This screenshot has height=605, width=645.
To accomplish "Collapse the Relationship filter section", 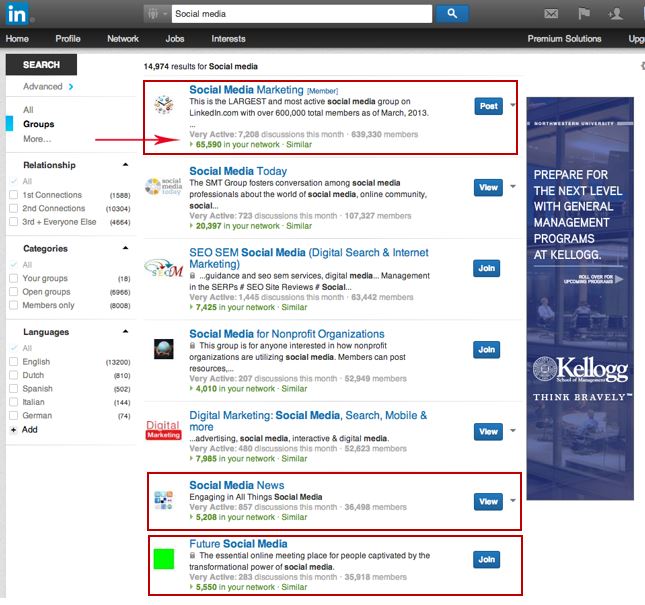I will (125, 165).
